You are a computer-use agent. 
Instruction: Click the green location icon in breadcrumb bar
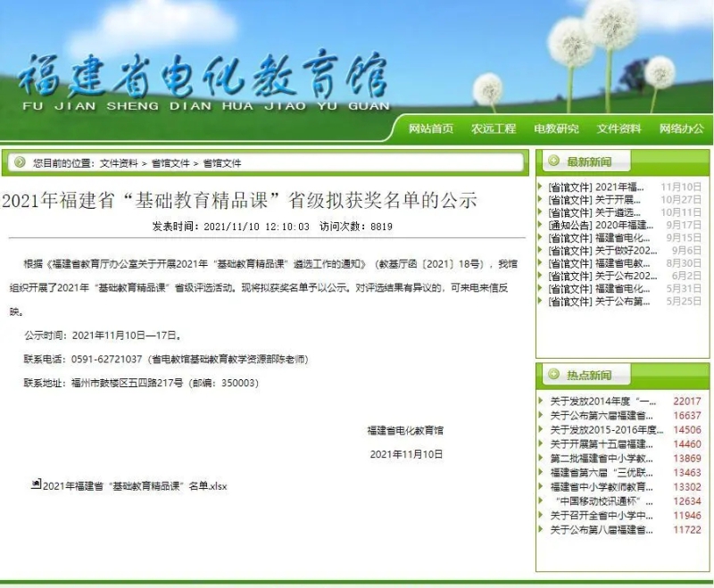click(x=20, y=162)
